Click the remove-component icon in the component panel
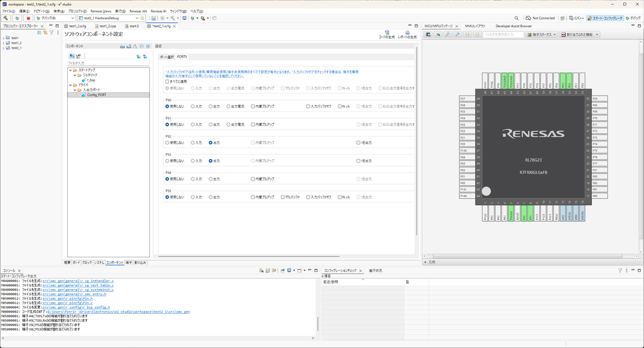This screenshot has width=644, height=348. click(x=145, y=56)
